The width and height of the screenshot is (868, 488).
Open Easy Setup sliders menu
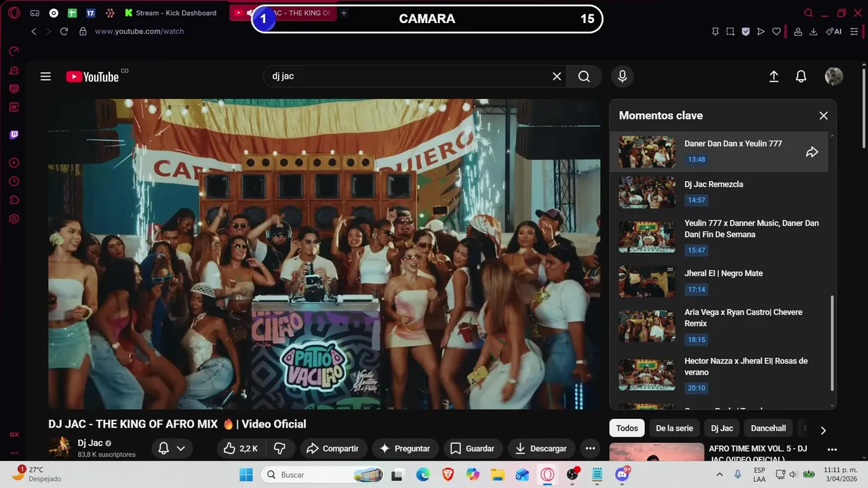854,31
